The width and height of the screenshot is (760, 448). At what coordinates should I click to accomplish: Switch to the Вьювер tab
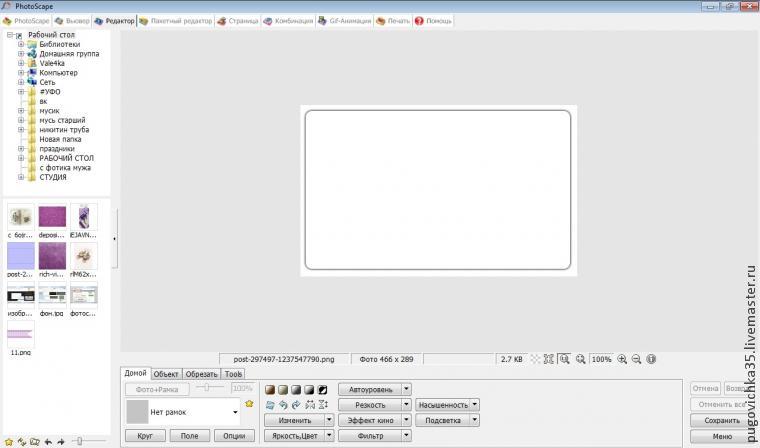point(72,21)
